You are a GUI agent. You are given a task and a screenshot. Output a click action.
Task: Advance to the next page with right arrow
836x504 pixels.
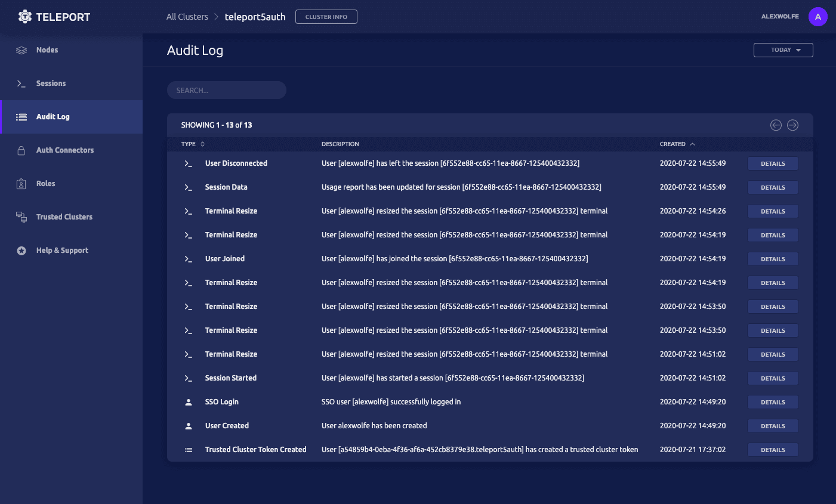click(x=793, y=125)
